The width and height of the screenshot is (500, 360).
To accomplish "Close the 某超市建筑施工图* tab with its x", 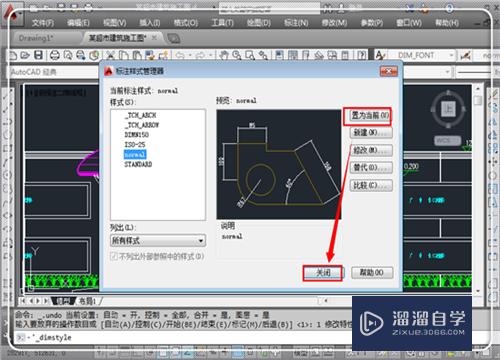I will point(154,38).
